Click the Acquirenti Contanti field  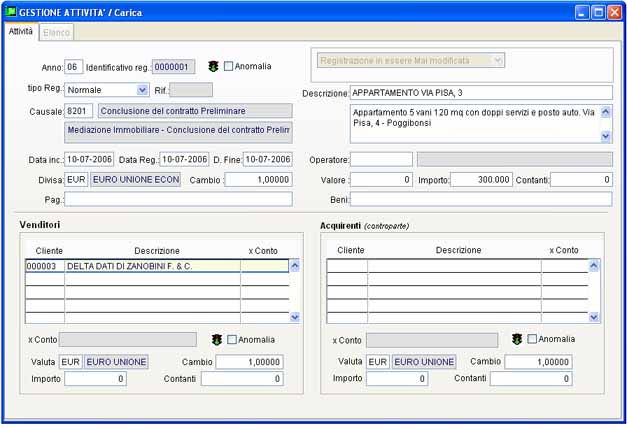531,378
